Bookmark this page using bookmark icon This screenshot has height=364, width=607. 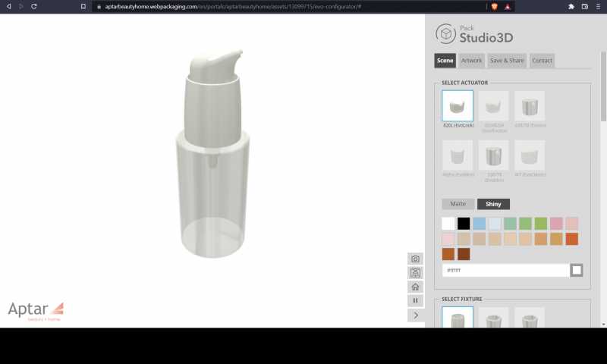[x=83, y=6]
